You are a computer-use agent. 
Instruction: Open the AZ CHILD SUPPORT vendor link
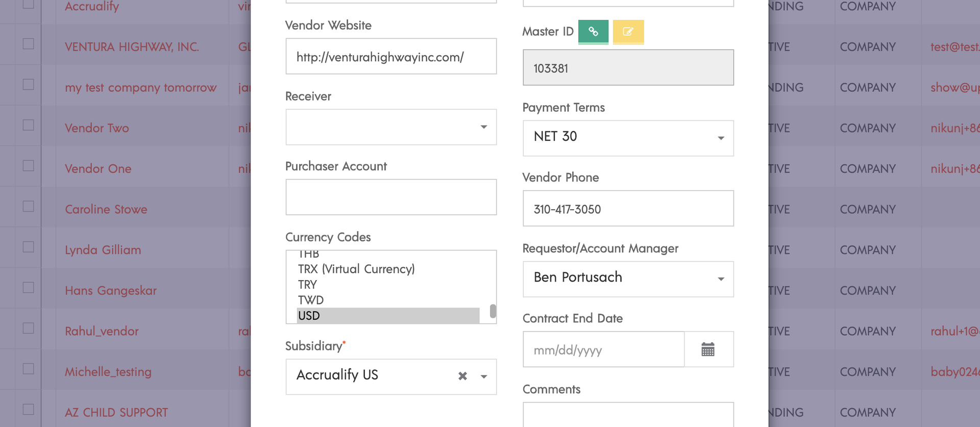click(x=116, y=412)
